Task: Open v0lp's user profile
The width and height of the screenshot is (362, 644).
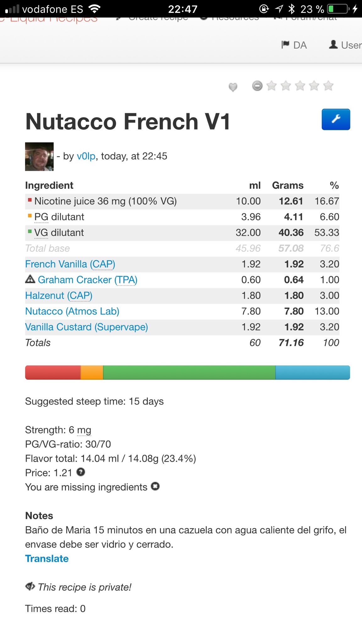Action: [x=85, y=156]
